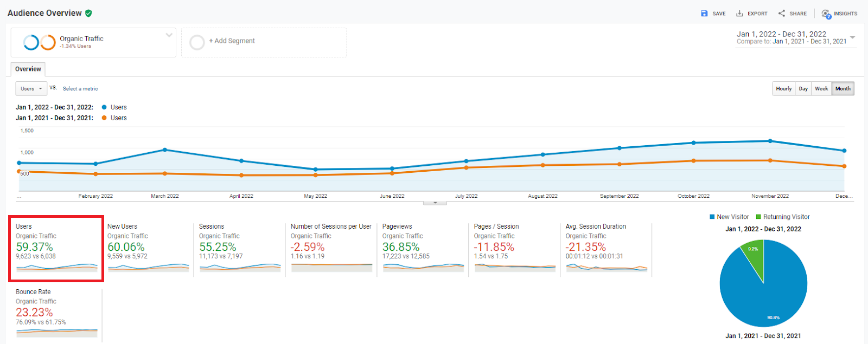Click the green verified shield icon

(x=88, y=13)
